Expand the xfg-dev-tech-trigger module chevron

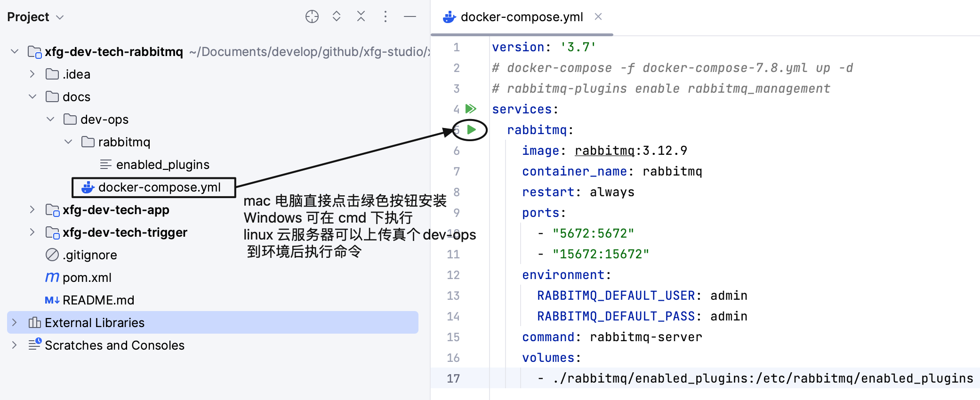point(32,232)
